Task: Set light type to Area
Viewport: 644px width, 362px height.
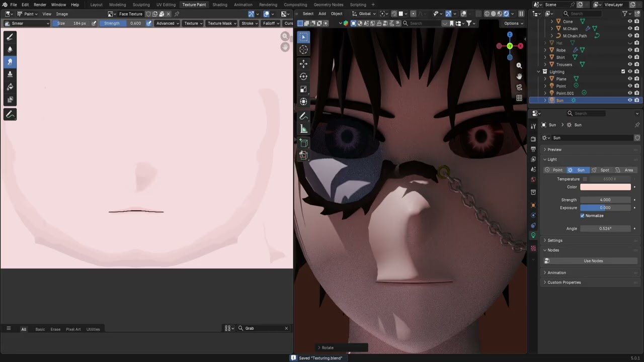Action: (625, 170)
